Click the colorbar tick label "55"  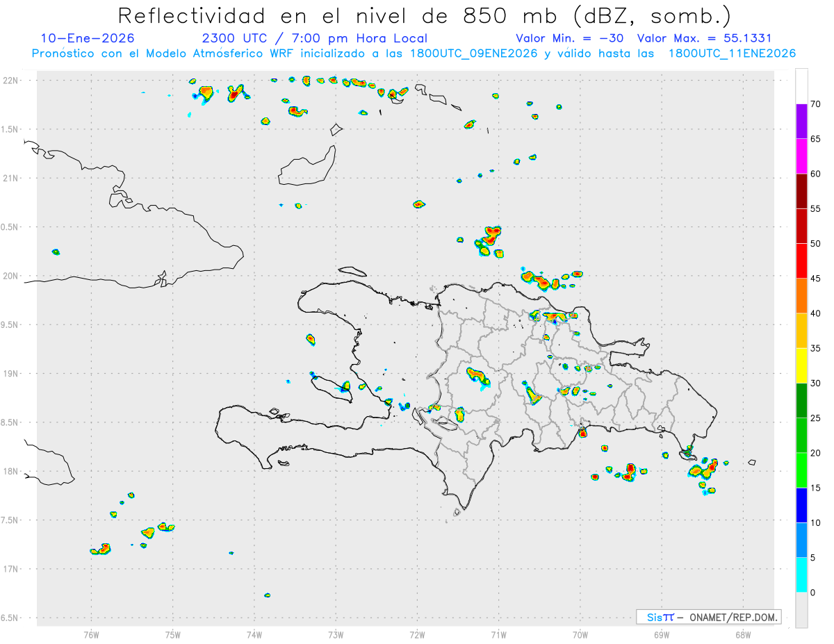coord(815,208)
